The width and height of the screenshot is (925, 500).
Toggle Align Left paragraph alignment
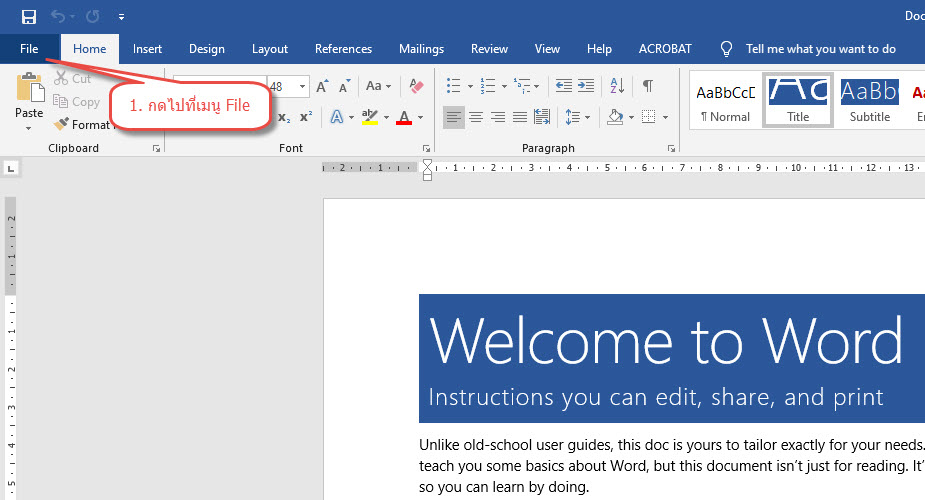(454, 117)
